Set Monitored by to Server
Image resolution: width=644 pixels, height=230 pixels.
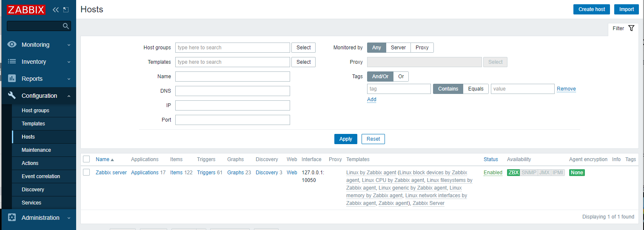(398, 48)
